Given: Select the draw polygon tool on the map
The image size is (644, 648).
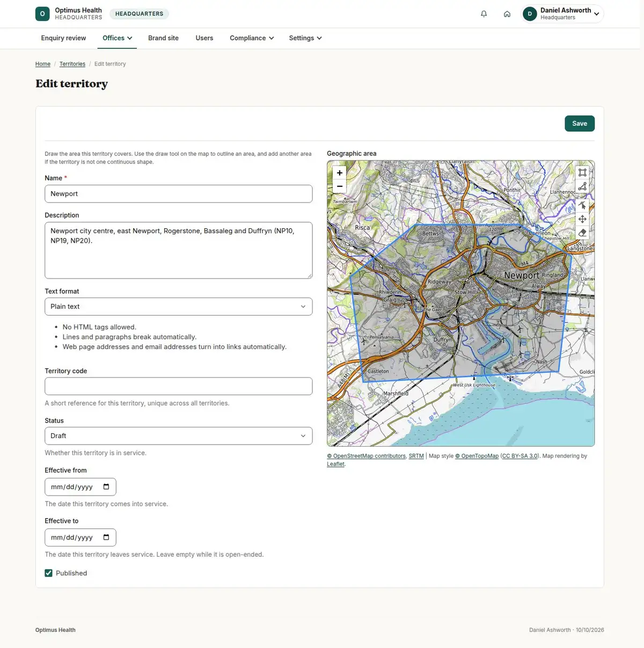Looking at the screenshot, I should [x=582, y=186].
